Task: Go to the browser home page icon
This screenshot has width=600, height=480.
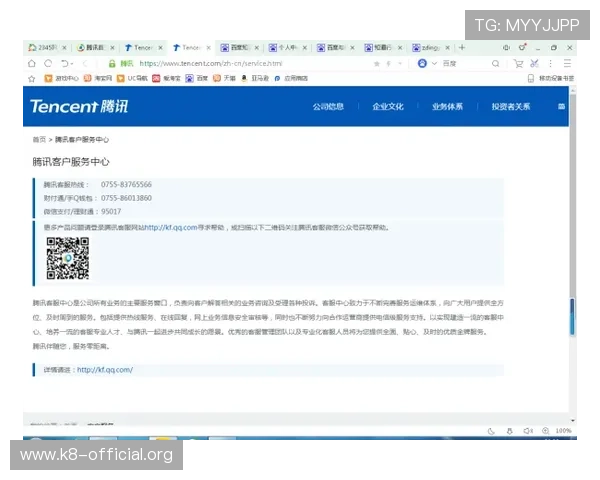Action: (x=32, y=64)
